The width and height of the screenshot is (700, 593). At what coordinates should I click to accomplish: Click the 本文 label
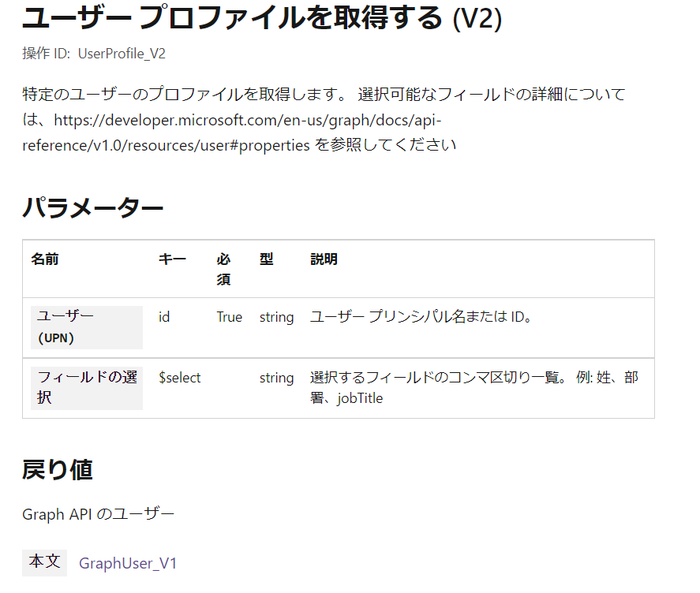coord(44,562)
